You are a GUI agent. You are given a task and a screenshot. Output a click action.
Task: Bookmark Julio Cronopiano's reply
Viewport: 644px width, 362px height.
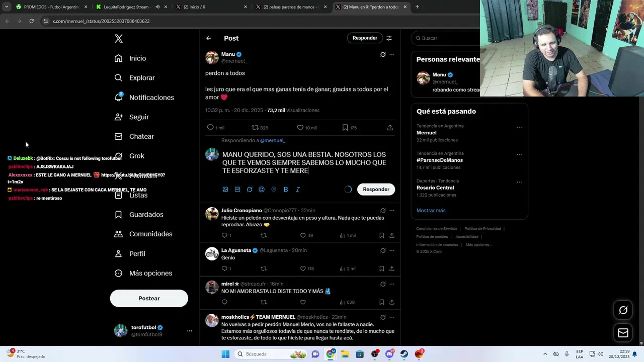click(382, 235)
